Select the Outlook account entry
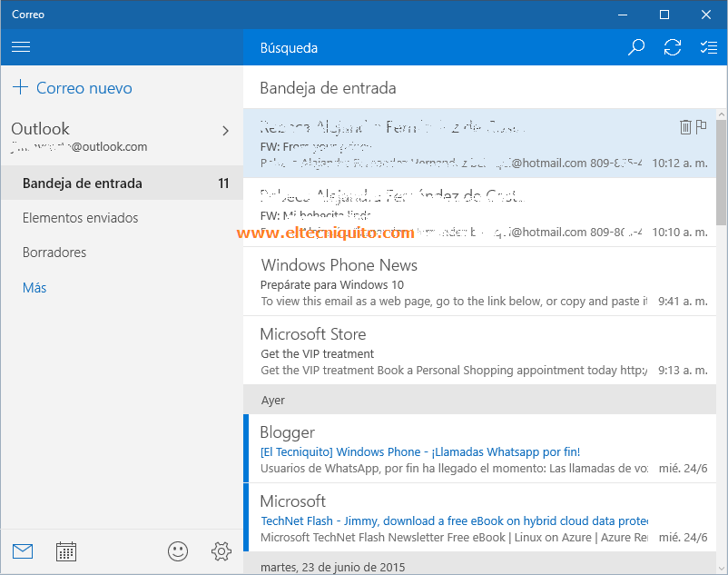The image size is (728, 575). (122, 136)
